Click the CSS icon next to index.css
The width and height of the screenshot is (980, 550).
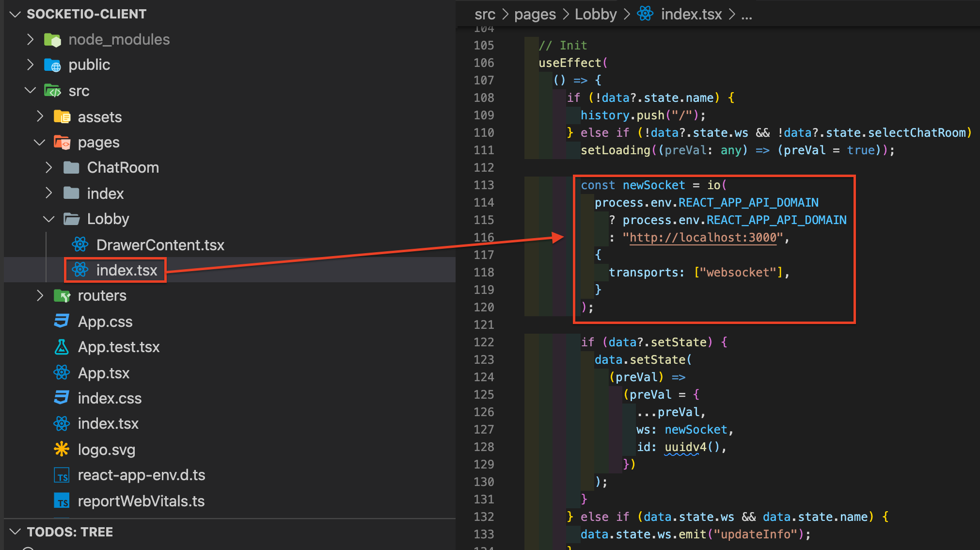(x=62, y=398)
